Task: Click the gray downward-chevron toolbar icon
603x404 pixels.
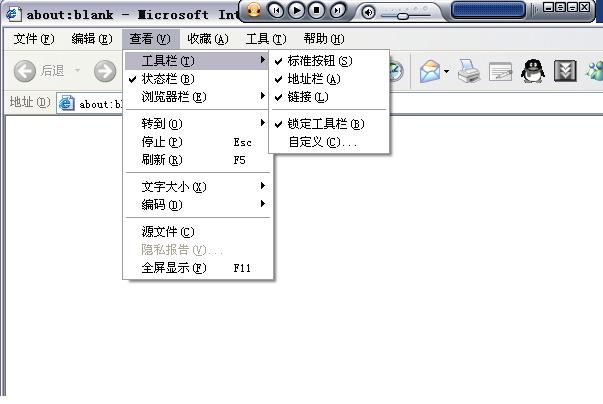Action: pyautogui.click(x=565, y=71)
